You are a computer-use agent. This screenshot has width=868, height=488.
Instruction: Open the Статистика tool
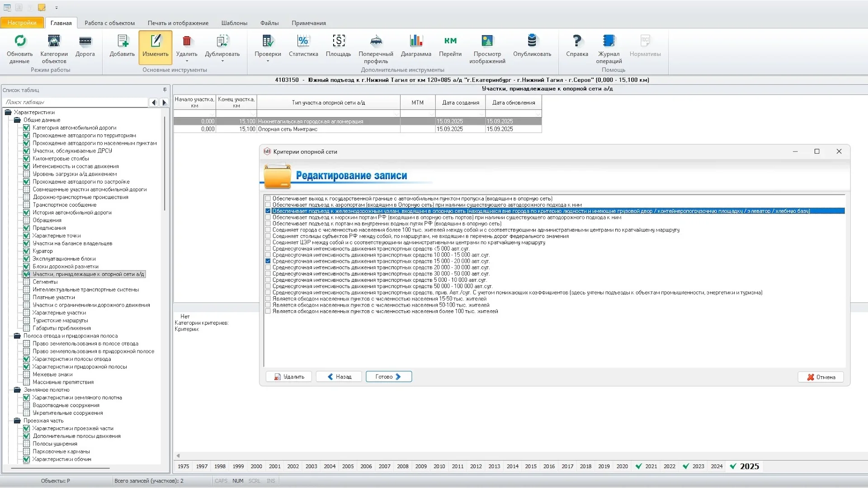(303, 41)
